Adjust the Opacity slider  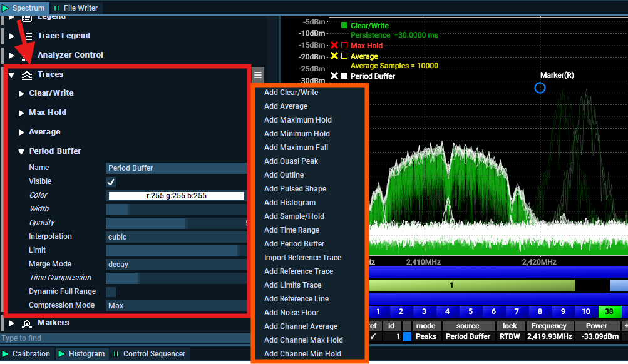176,223
